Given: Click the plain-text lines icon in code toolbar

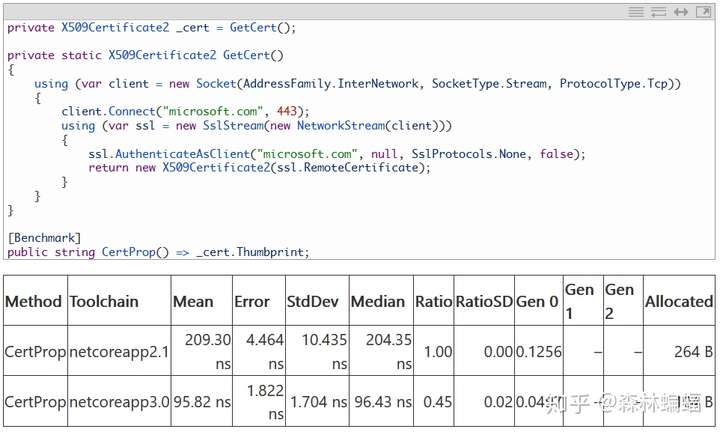Looking at the screenshot, I should 636,12.
